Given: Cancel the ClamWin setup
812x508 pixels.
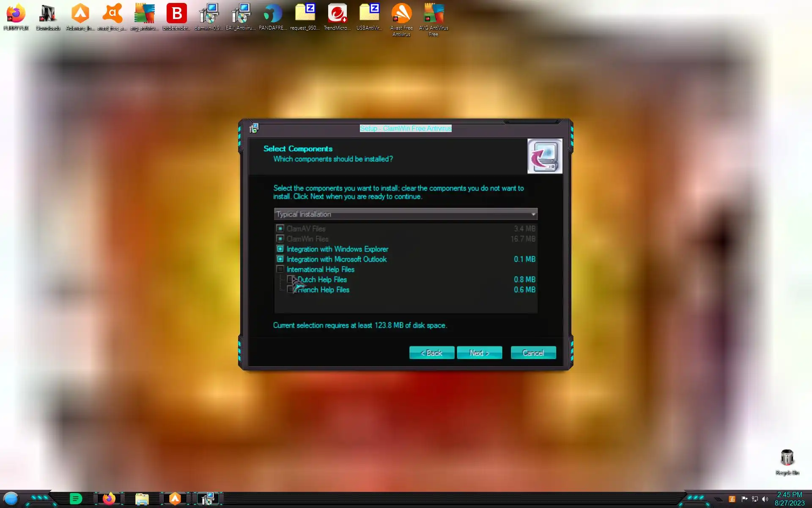Looking at the screenshot, I should pos(533,353).
